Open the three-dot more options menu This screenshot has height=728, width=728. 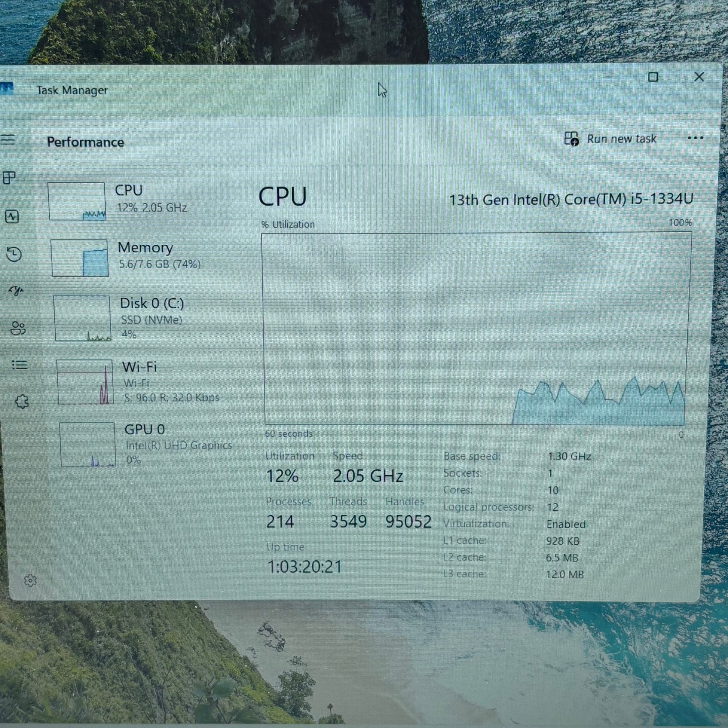(695, 138)
